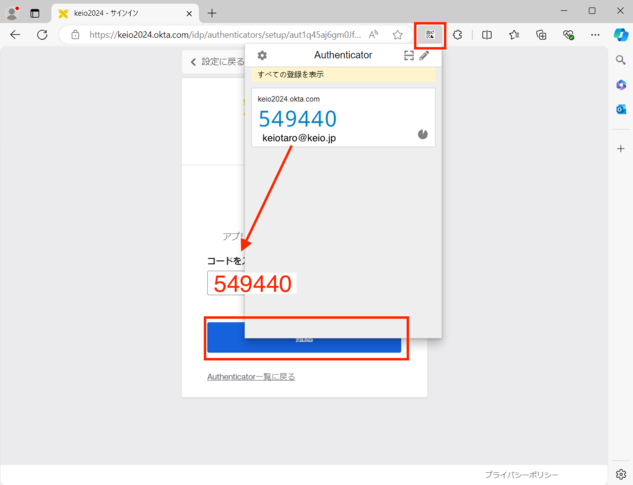Screen dimensions: 633x485
Task: Click the scan QR code icon in Authenticator
Action: (x=408, y=55)
